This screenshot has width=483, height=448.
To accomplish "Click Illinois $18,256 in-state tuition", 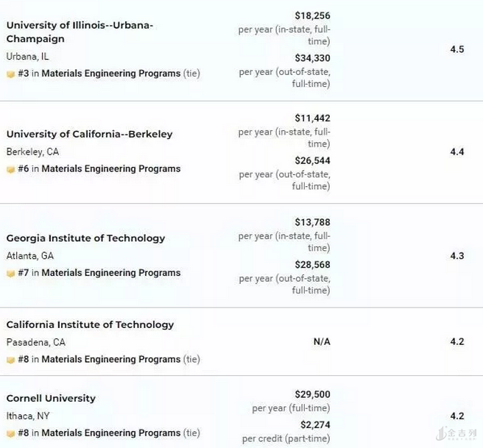I will (312, 15).
